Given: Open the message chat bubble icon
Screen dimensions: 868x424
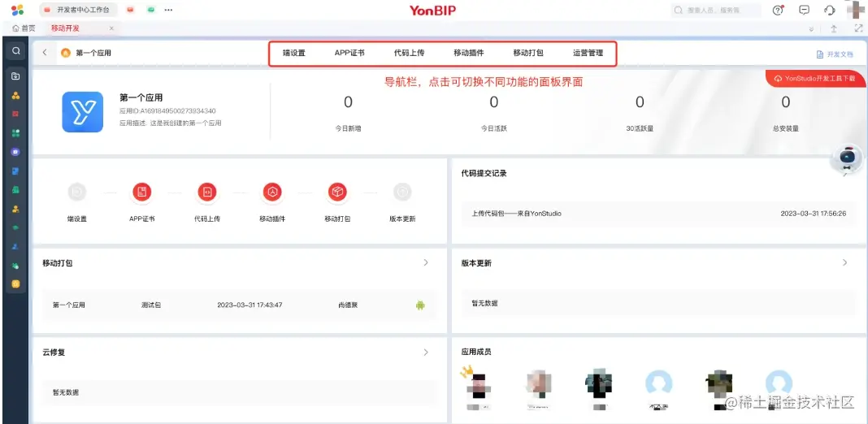Looking at the screenshot, I should 805,10.
